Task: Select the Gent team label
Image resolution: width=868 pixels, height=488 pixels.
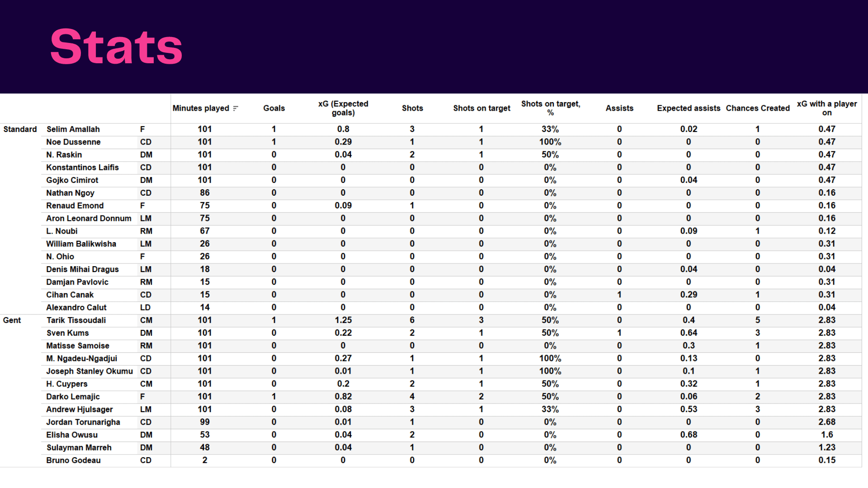Action: point(12,320)
